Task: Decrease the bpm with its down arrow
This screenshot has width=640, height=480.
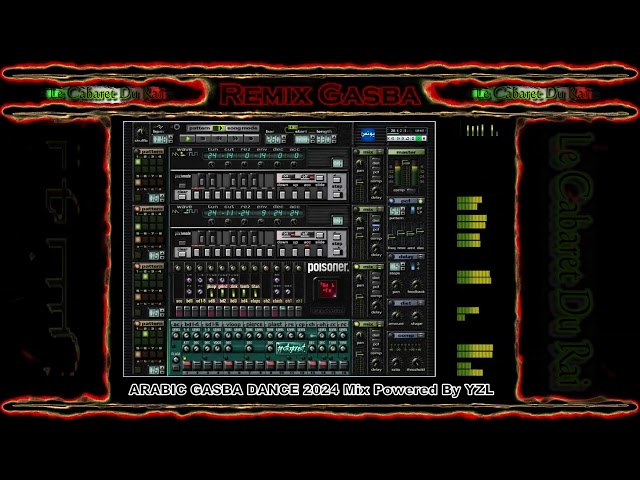Action: click(170, 141)
